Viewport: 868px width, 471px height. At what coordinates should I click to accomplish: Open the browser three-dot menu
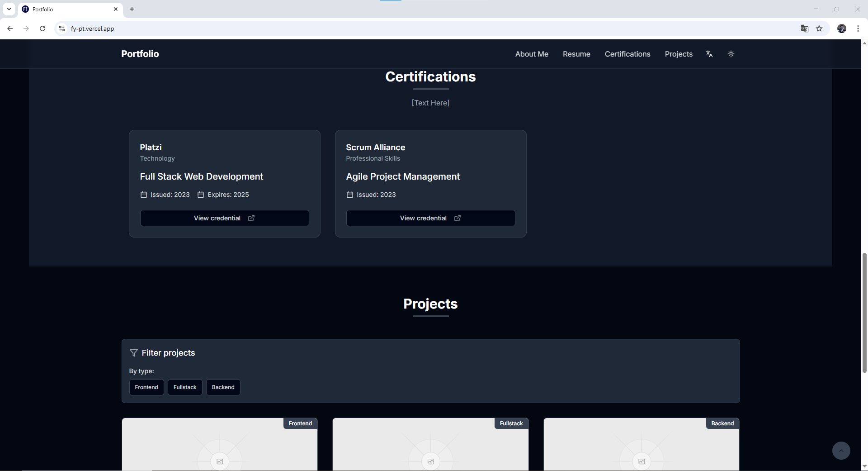click(x=859, y=29)
